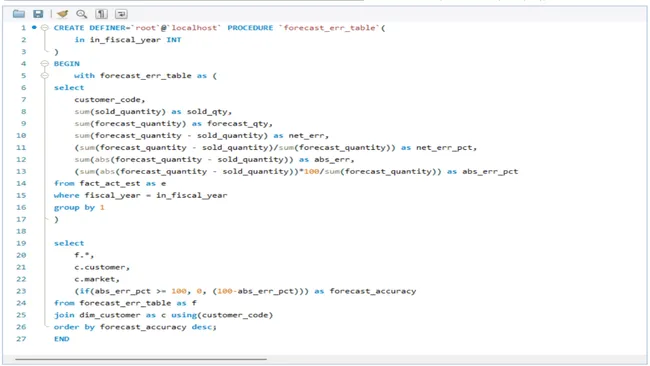Click line number 18 in the gutter
Viewport: 650px width, 366px height.
[x=21, y=231]
